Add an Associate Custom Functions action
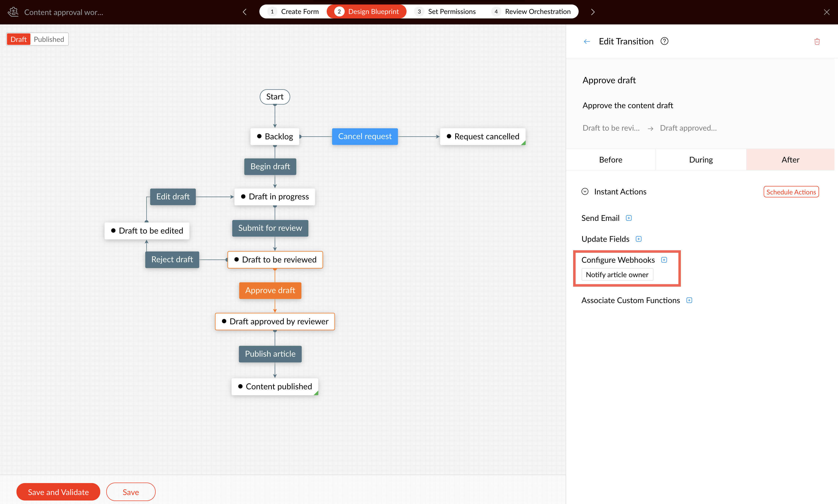This screenshot has width=838, height=504. (689, 300)
